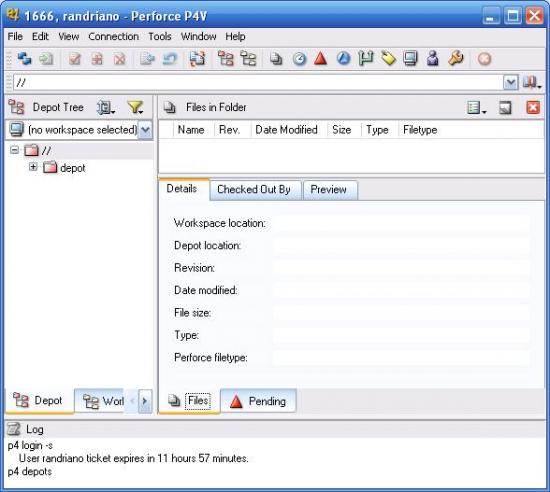Open the Depot tree toolbar icon
Image resolution: width=550 pixels, height=492 pixels.
pos(225,59)
